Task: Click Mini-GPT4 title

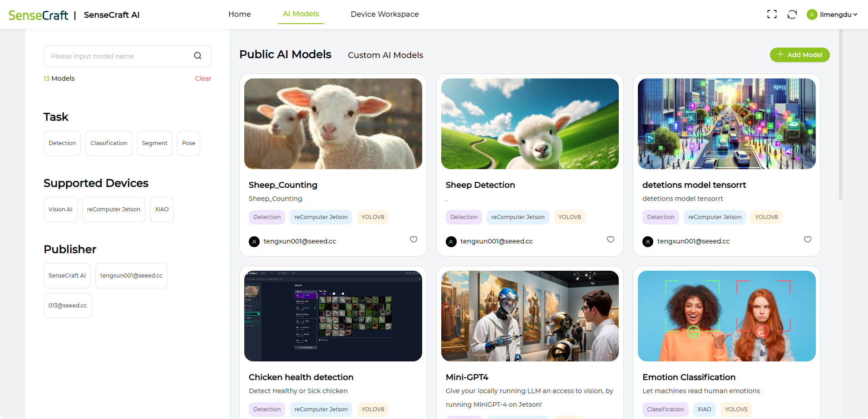Action: point(467,377)
